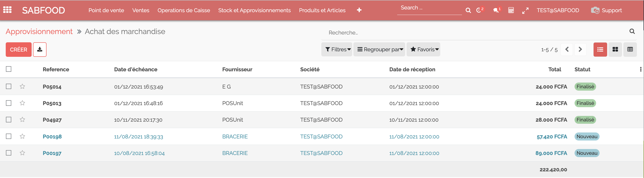
Task: Switch to pivot table view icon
Action: pyautogui.click(x=630, y=50)
